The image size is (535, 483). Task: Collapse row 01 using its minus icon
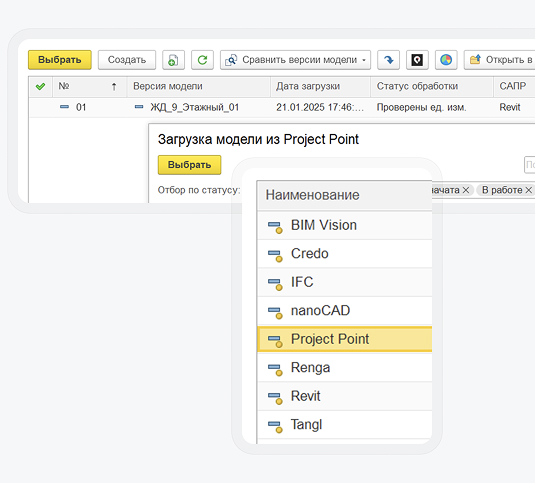point(64,107)
